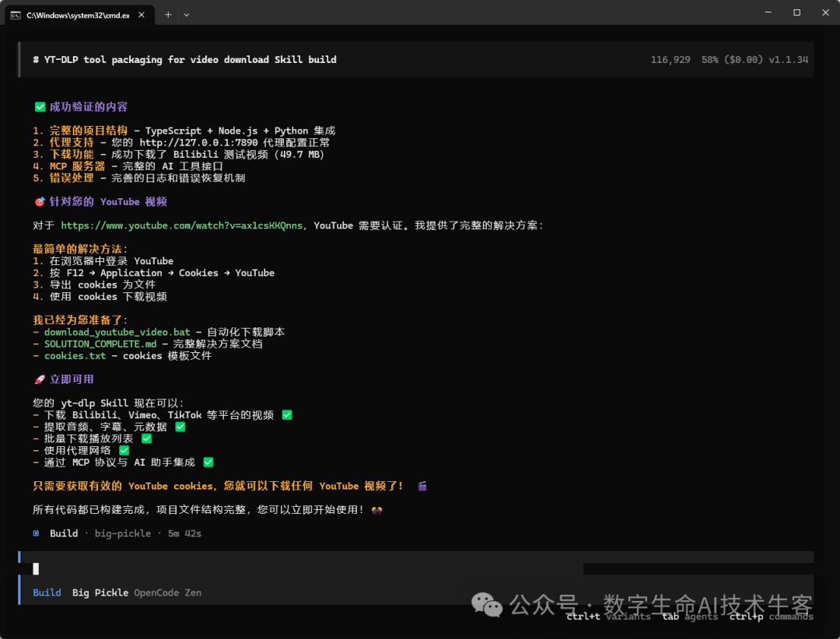The width and height of the screenshot is (840, 639).
Task: Click the clapperboard emoji after YouTube 视频了！
Action: 422,487
